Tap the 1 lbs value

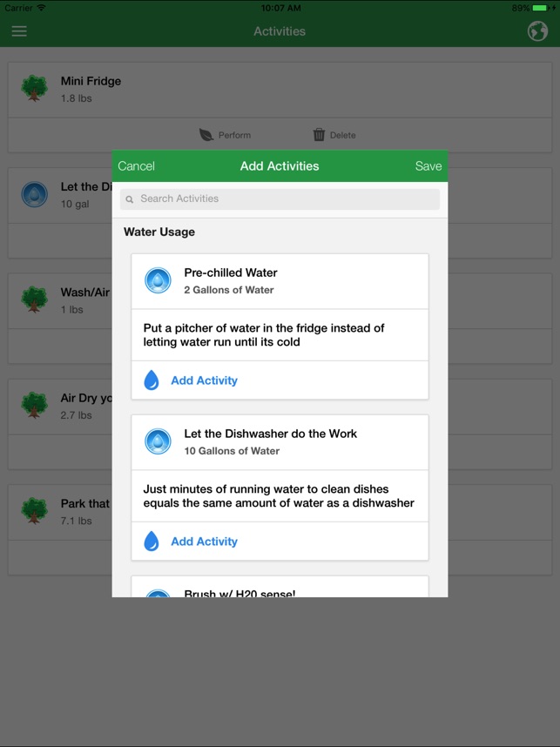pos(72,310)
